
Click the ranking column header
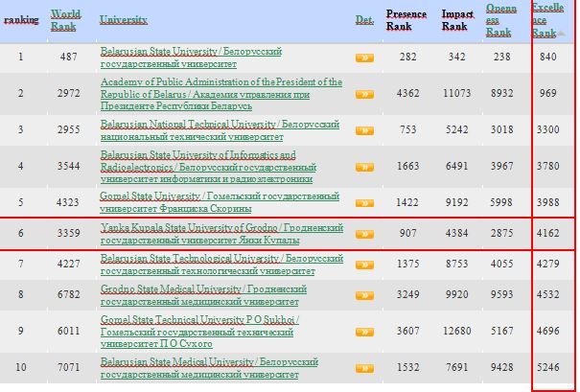(x=21, y=19)
